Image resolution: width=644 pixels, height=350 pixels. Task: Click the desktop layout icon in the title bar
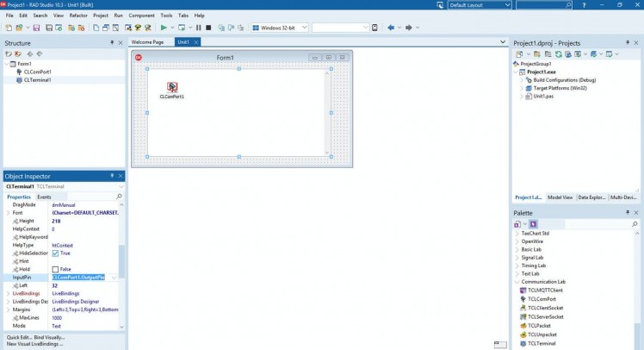[x=440, y=5]
